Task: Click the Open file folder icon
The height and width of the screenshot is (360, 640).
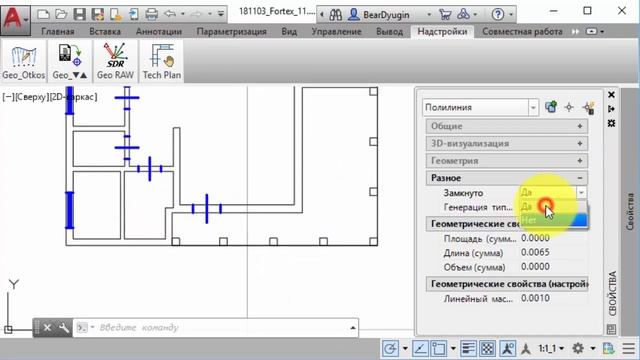Action: point(62,15)
